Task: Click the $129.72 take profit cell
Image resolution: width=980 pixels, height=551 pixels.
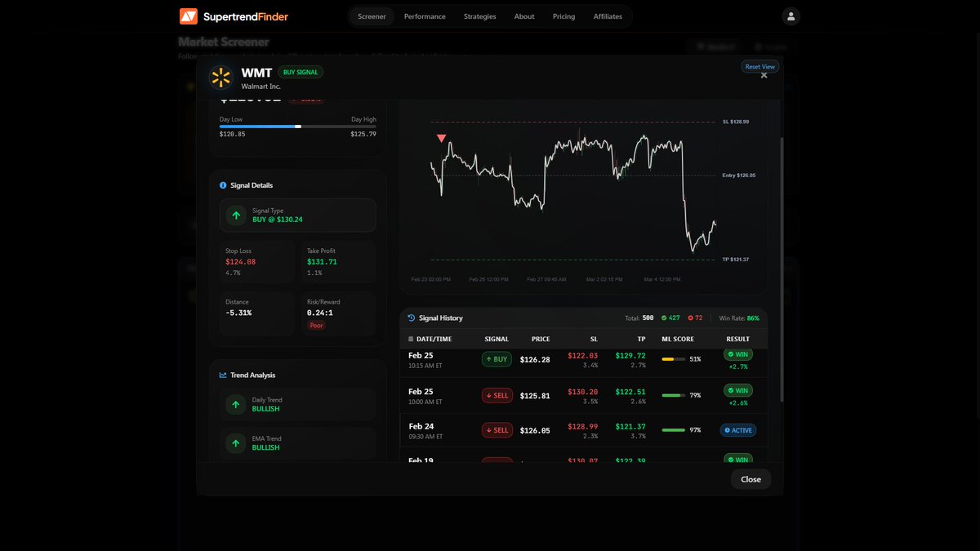Action: click(630, 356)
